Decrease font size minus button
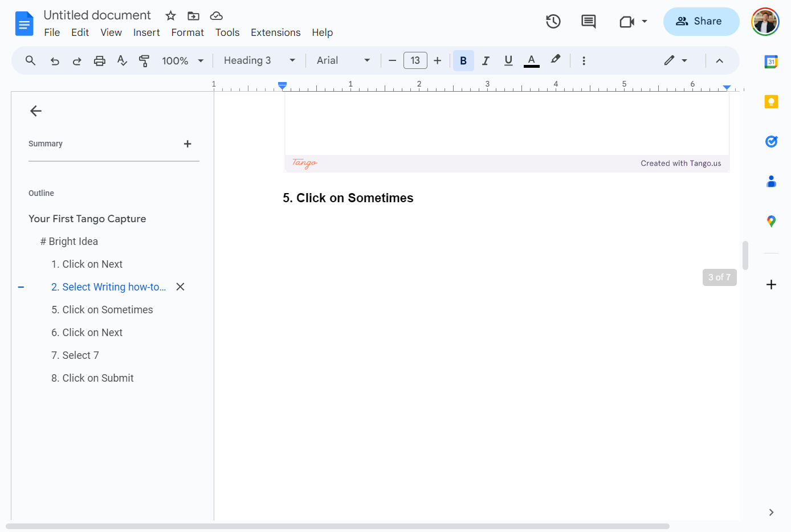Viewport: 791px width, 532px height. tap(392, 60)
